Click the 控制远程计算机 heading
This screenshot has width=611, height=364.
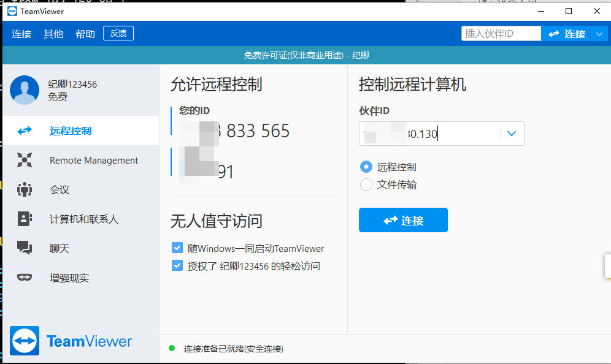(x=412, y=84)
